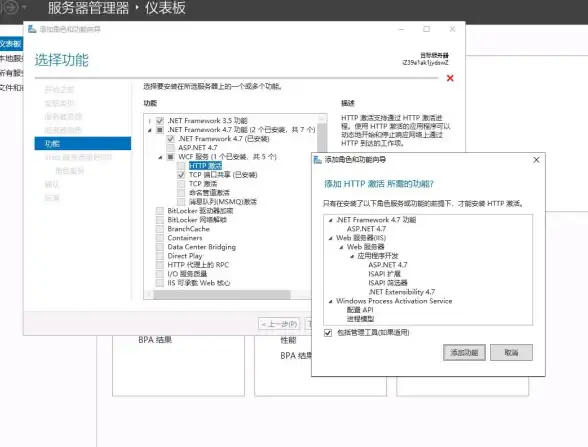
Task: Toggle the .NET Framework 3.5 Features checkbox
Action: (160, 121)
